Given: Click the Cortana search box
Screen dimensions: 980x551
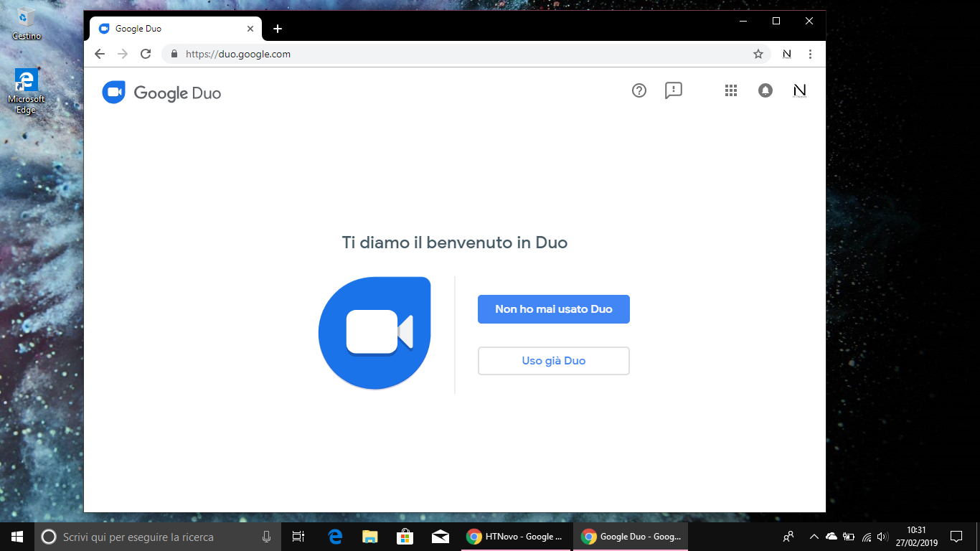Looking at the screenshot, I should click(158, 537).
